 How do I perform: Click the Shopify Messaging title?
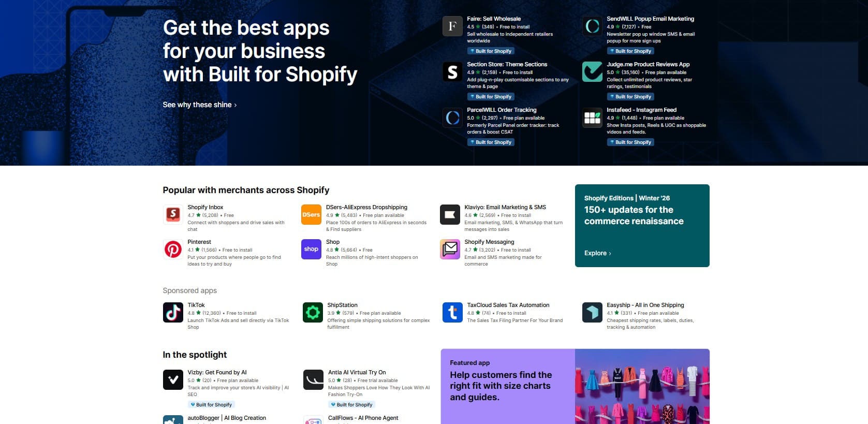coord(489,242)
